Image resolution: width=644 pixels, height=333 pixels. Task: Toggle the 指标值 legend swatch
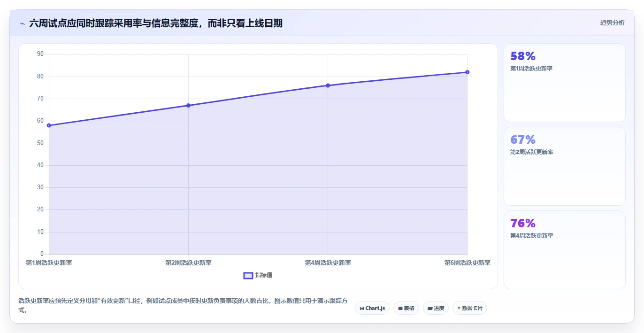[x=248, y=275]
